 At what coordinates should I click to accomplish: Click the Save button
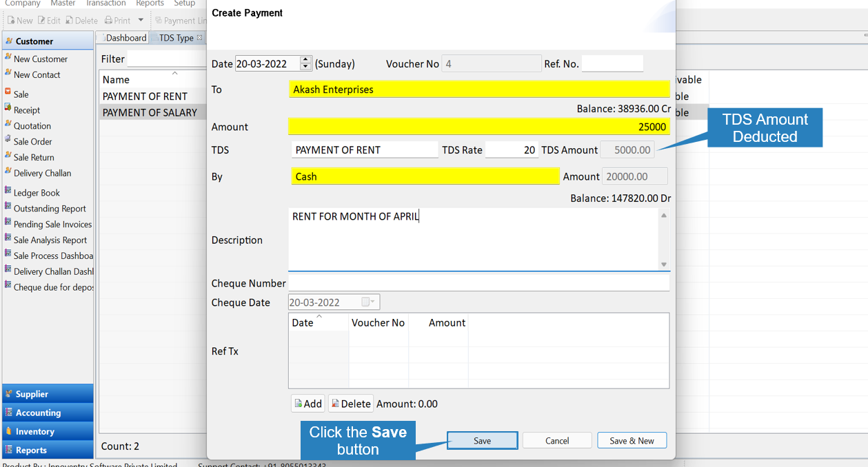[x=482, y=441]
